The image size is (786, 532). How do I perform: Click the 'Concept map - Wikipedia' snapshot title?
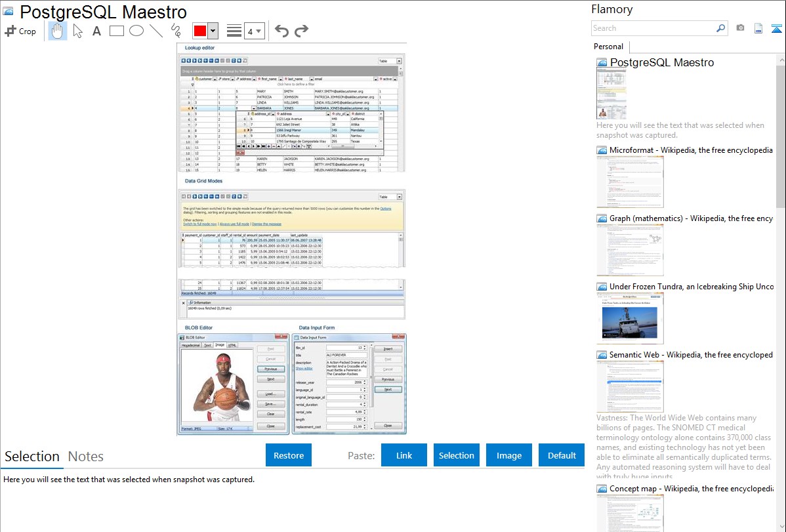[x=691, y=488]
